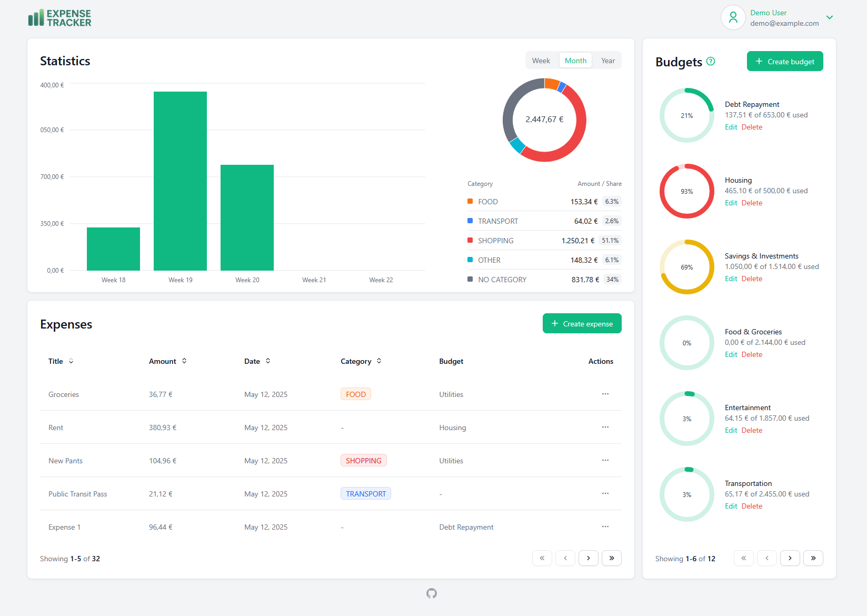Switch statistics to the Week view
Screen dimensions: 867x616
pyautogui.click(x=541, y=60)
